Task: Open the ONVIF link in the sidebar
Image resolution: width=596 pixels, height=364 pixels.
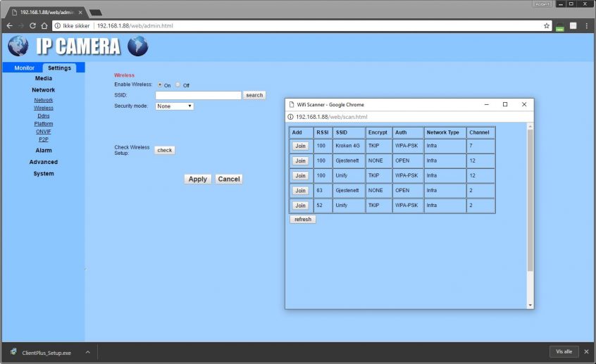Action: [x=43, y=132]
